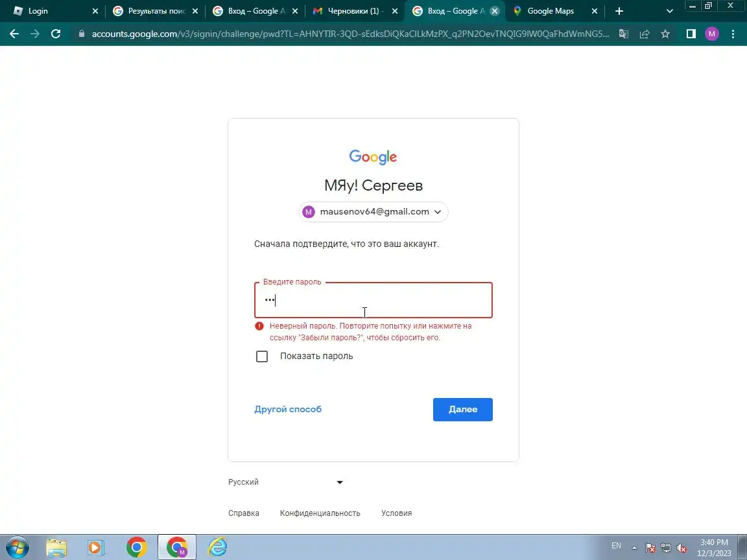
Task: View site info via lock icon
Action: coord(82,34)
